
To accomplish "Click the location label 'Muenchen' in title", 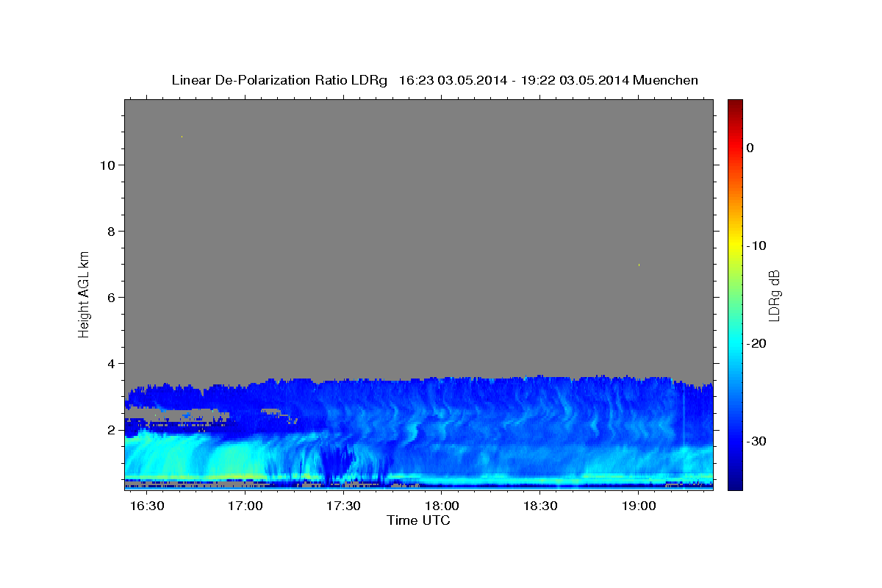I will tap(665, 80).
